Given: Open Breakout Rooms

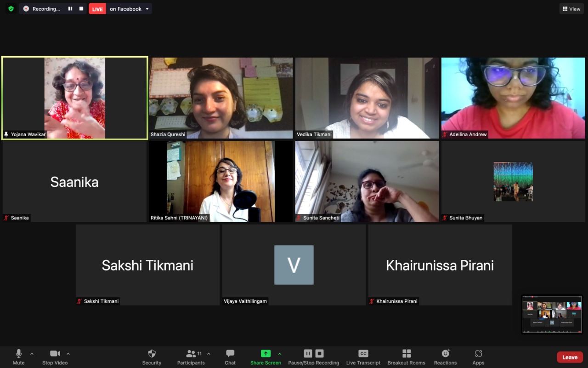Looking at the screenshot, I should 406,357.
